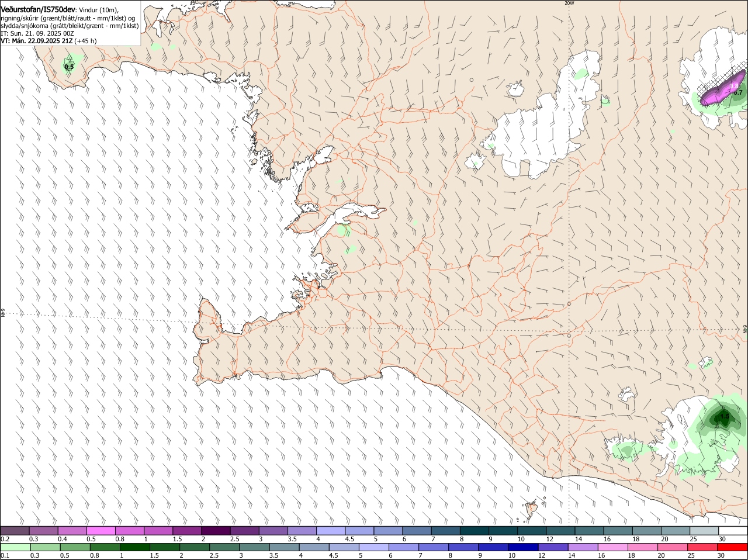This screenshot has height=560, width=748.
Task: Pick the white swatch ending the snow scale
Action: [x=733, y=531]
